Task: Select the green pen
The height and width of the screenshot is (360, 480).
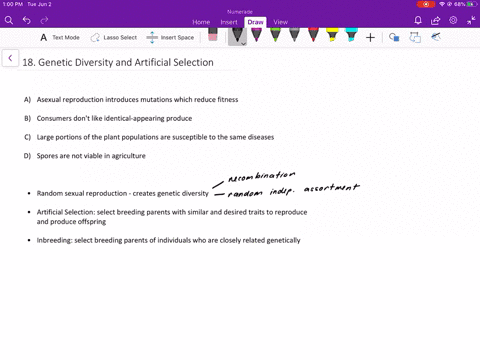Action: click(275, 35)
